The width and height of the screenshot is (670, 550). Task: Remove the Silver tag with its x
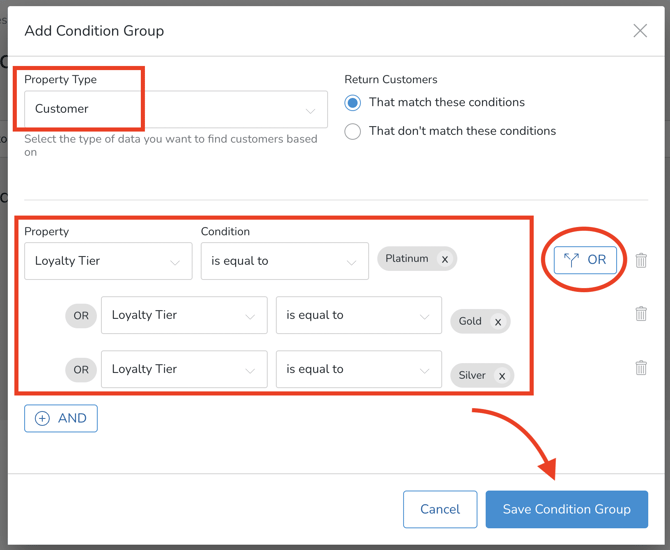coord(502,376)
